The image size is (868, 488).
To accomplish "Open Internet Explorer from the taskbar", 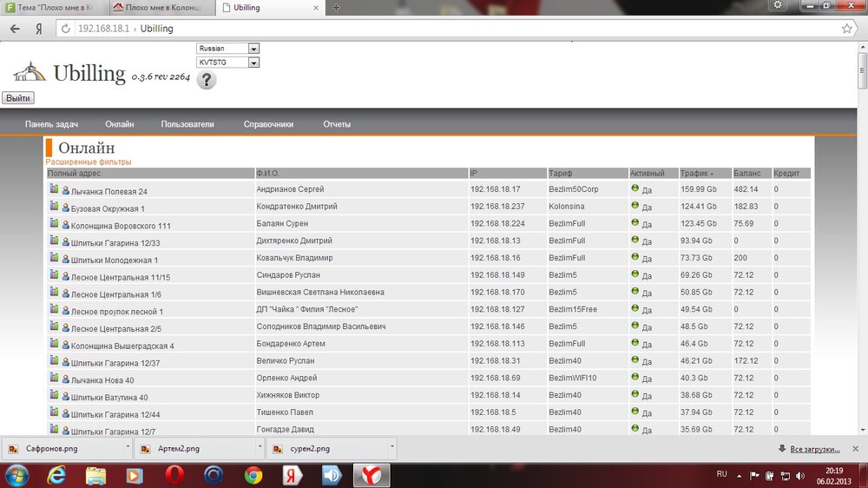I will [x=56, y=475].
